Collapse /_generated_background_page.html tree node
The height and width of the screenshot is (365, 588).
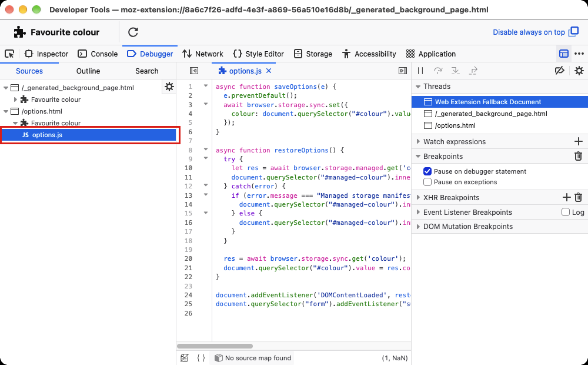(6, 88)
